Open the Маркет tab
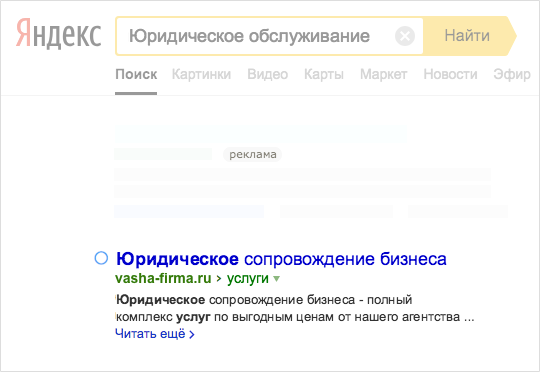 pyautogui.click(x=384, y=74)
